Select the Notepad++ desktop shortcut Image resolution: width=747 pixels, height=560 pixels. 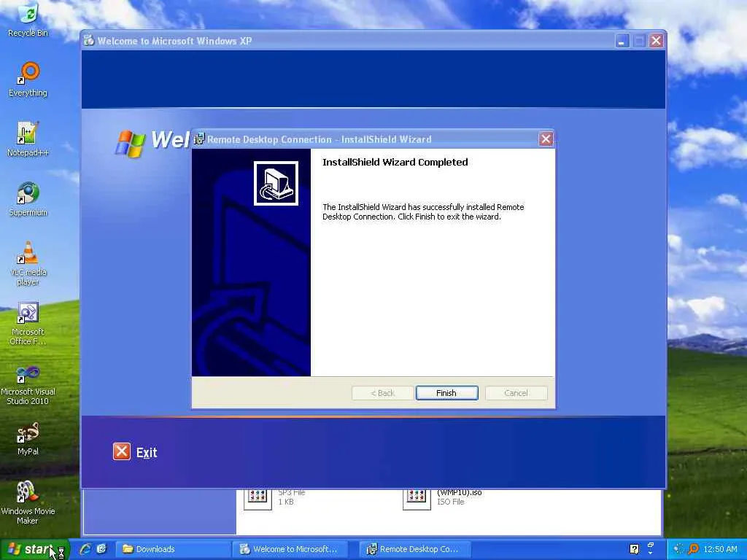28,139
